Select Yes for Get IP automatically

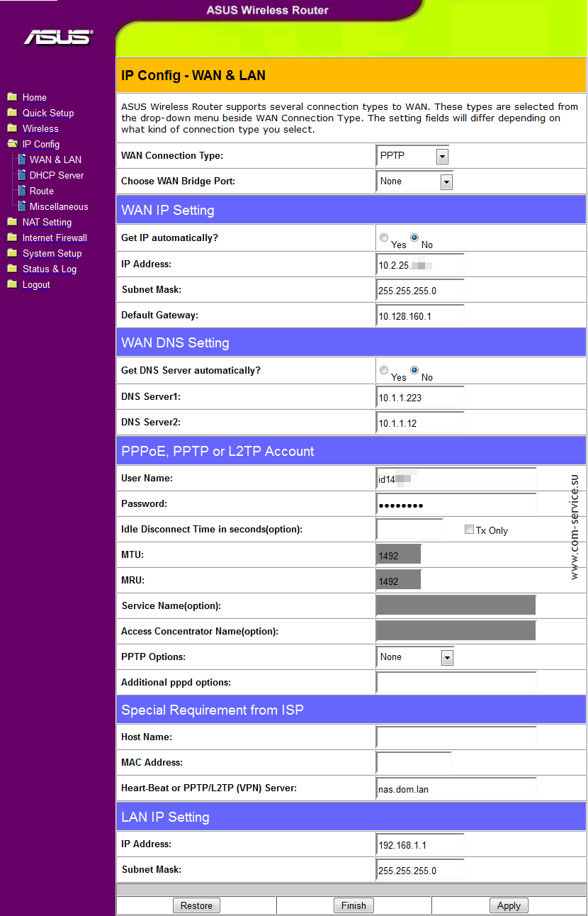pos(384,238)
